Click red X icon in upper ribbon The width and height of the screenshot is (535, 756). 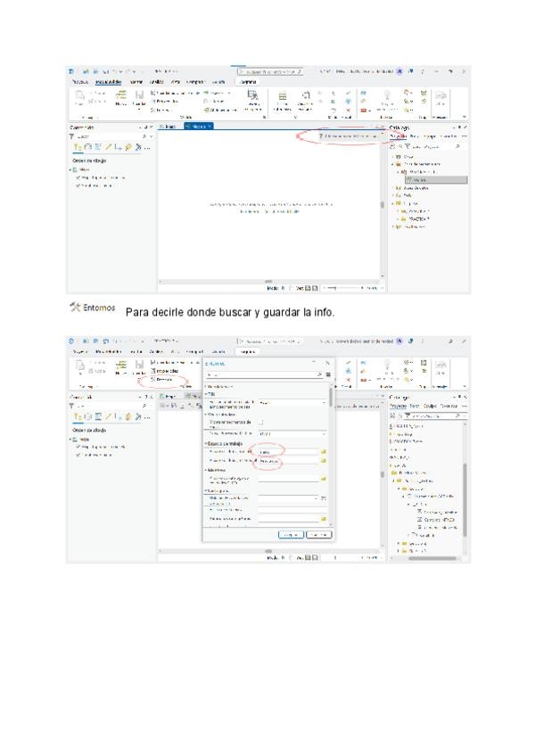(x=349, y=111)
